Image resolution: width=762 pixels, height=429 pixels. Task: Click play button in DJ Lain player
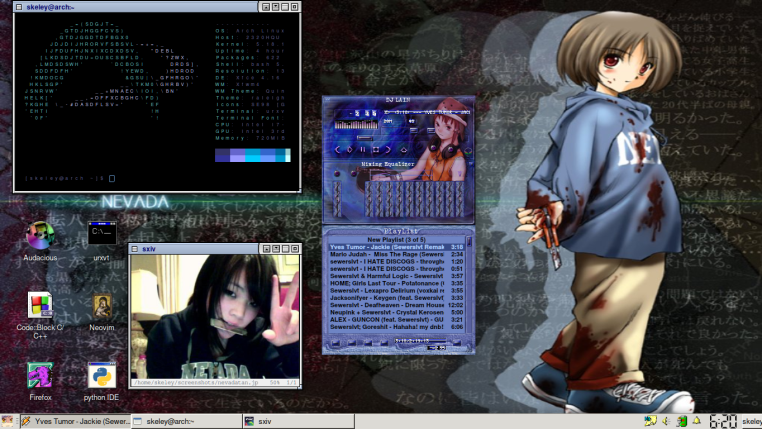click(x=350, y=150)
